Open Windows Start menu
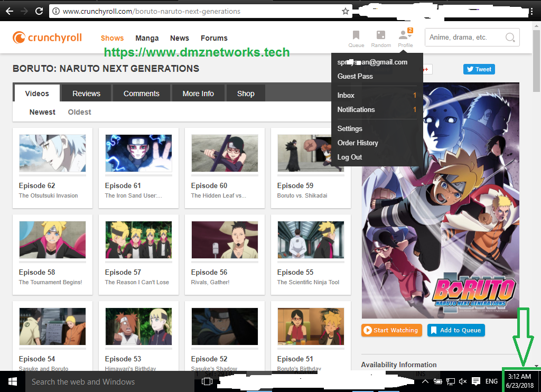Viewport: 541px width, 392px height. coord(13,381)
